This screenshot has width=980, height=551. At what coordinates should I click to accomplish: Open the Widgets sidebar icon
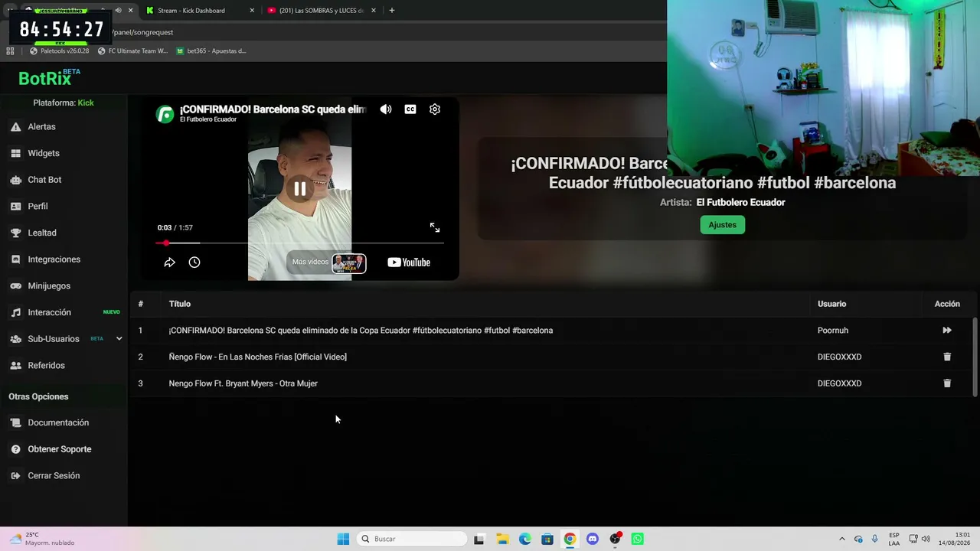[15, 153]
